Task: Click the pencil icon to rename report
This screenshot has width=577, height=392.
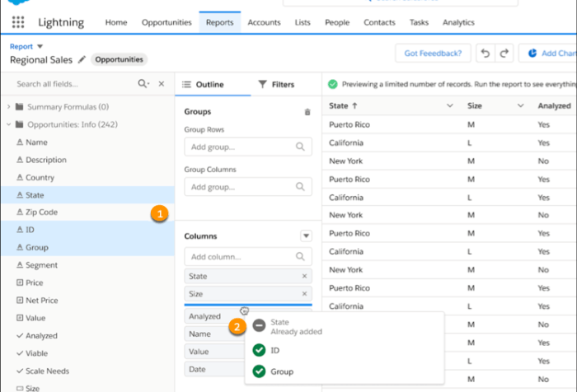Action: [x=82, y=60]
